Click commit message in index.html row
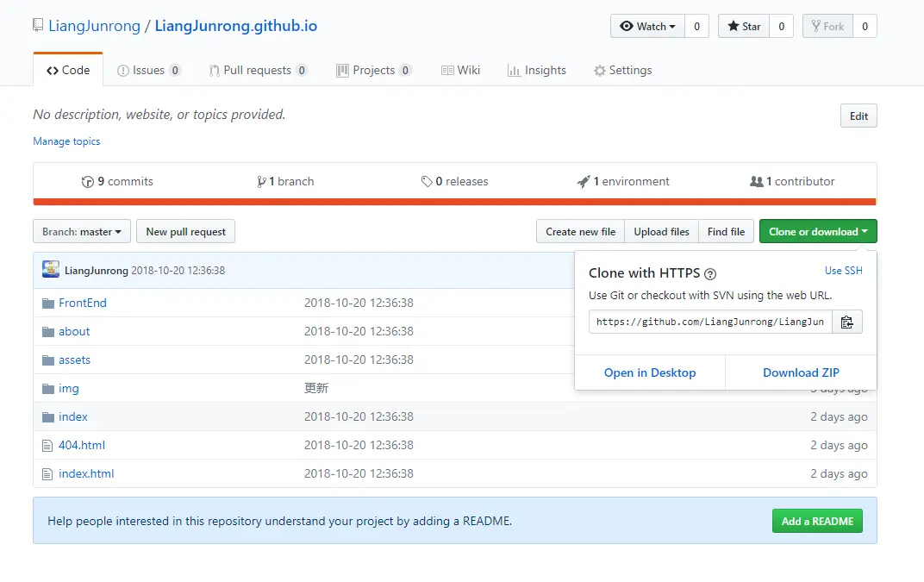Screen dimensions: 924x582 [x=359, y=473]
